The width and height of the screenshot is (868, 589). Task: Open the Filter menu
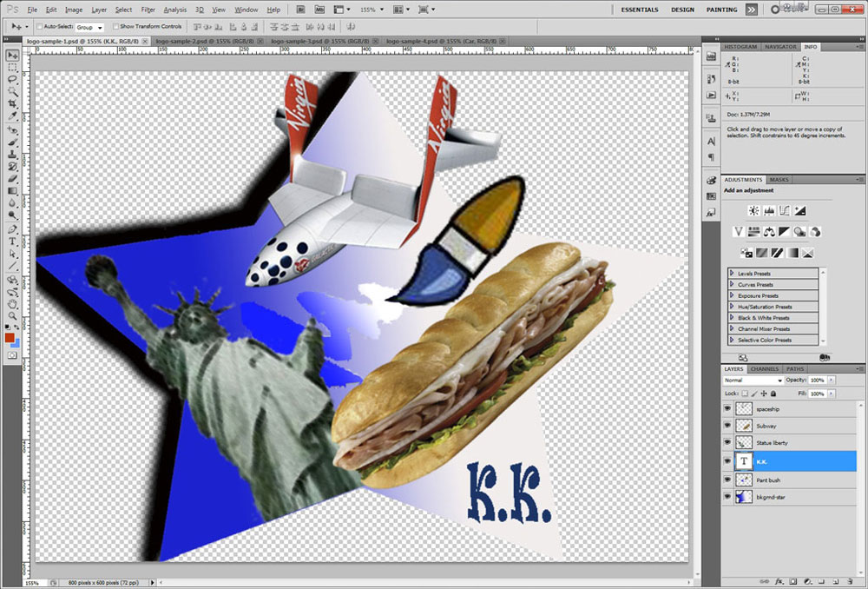148,10
